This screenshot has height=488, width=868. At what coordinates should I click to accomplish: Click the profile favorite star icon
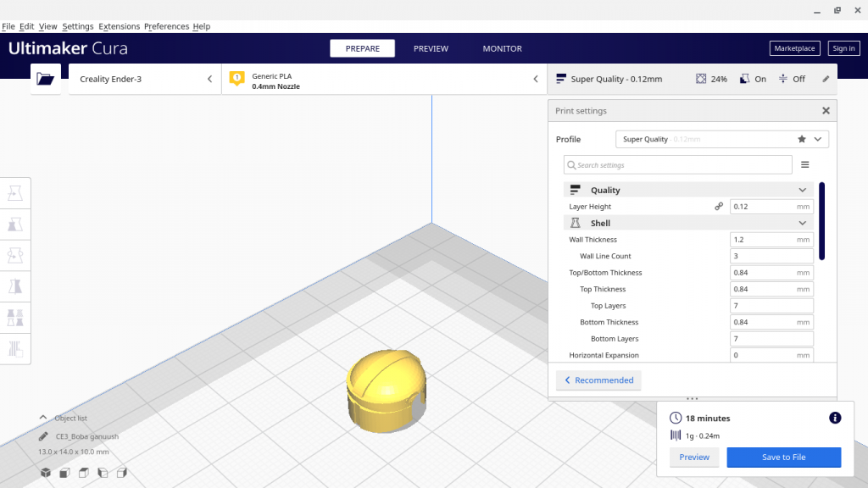[x=802, y=139]
